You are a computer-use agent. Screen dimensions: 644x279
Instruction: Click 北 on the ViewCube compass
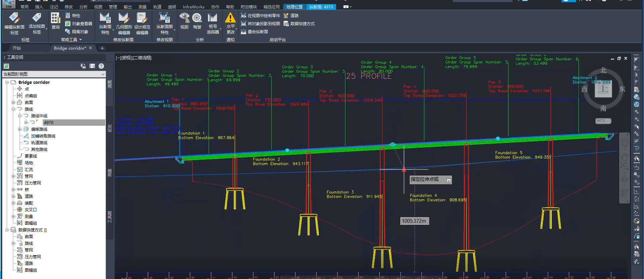coord(603,70)
